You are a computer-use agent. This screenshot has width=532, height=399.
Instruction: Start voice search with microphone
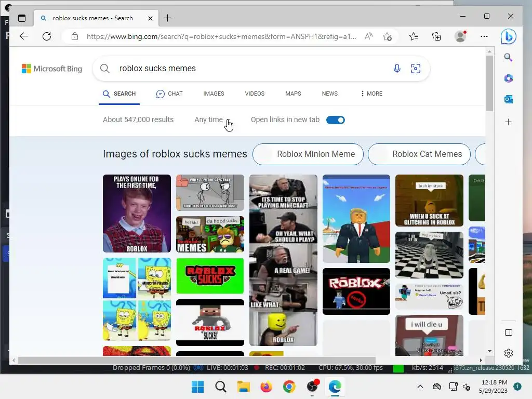click(x=396, y=69)
